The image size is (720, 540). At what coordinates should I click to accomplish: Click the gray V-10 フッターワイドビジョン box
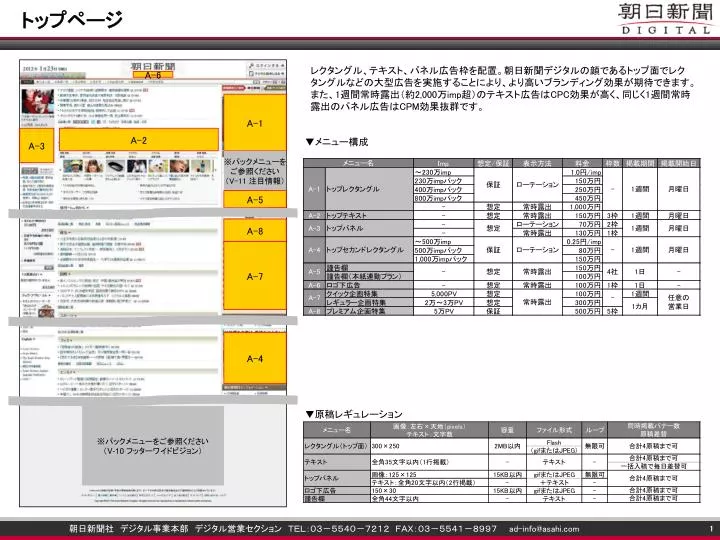point(153,445)
